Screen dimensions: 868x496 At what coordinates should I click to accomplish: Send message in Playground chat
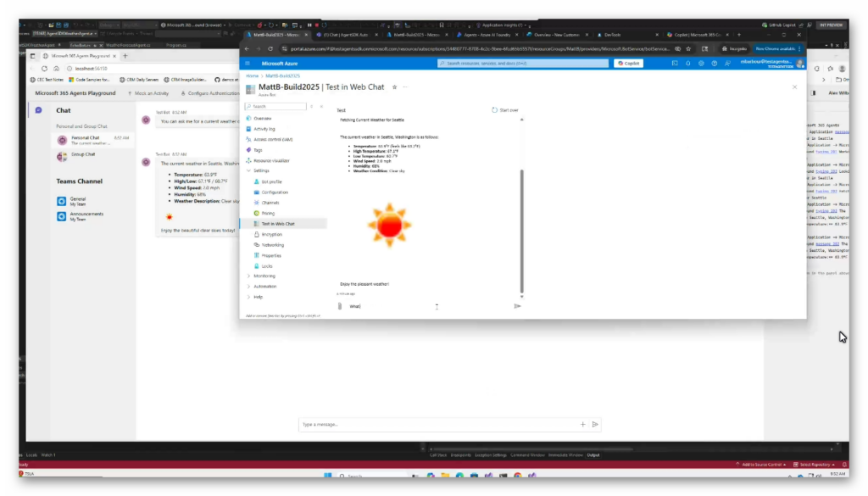tap(595, 425)
